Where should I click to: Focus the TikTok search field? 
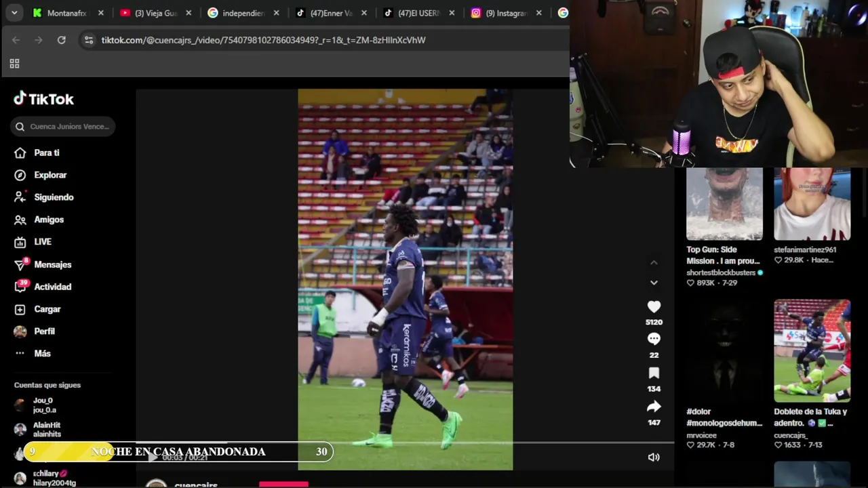[x=63, y=127]
